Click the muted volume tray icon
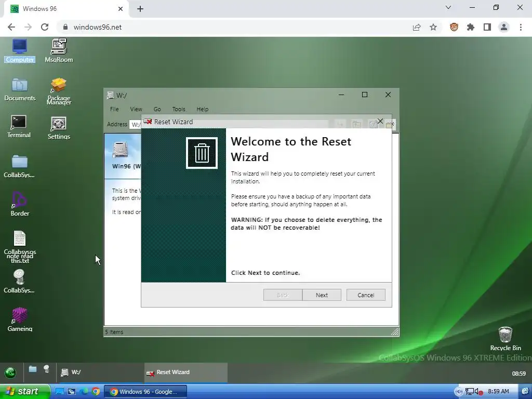The height and width of the screenshot is (399, 532). point(478,392)
